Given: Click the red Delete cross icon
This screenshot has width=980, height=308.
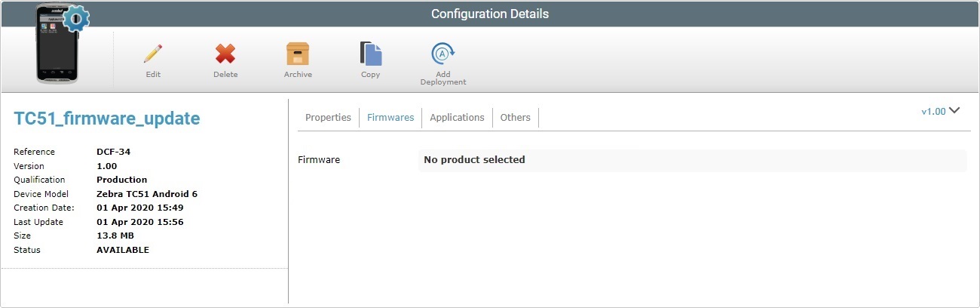Looking at the screenshot, I should (x=225, y=54).
